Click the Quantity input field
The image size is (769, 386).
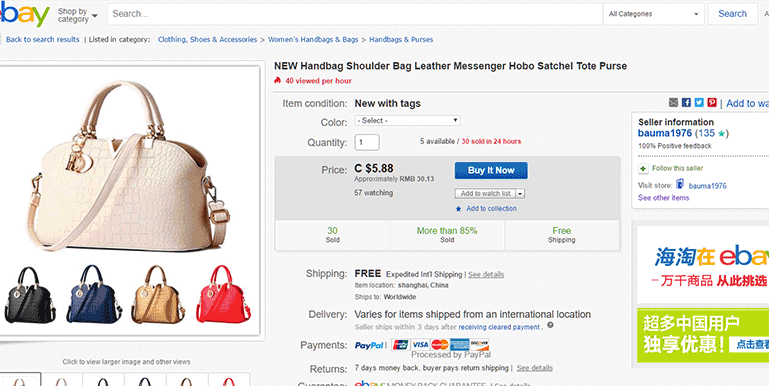(x=367, y=142)
